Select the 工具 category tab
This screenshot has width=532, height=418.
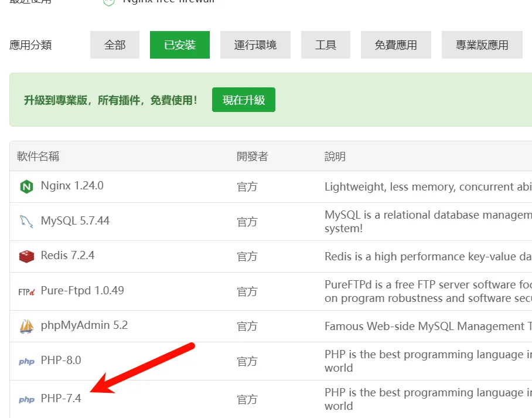(325, 45)
